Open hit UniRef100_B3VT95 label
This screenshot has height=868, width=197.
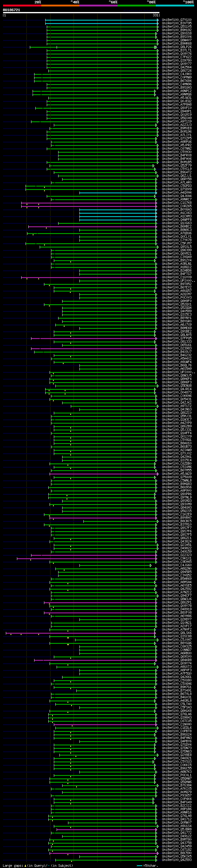(176, 23)
